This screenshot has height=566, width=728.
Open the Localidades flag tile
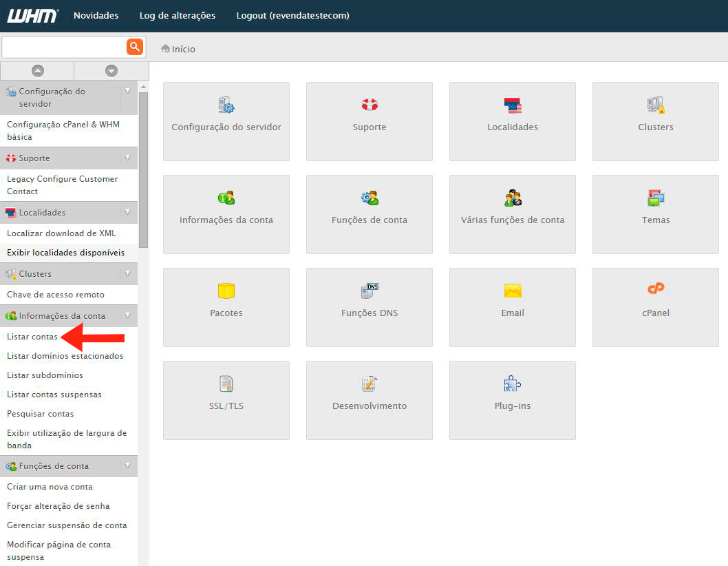pos(513,121)
